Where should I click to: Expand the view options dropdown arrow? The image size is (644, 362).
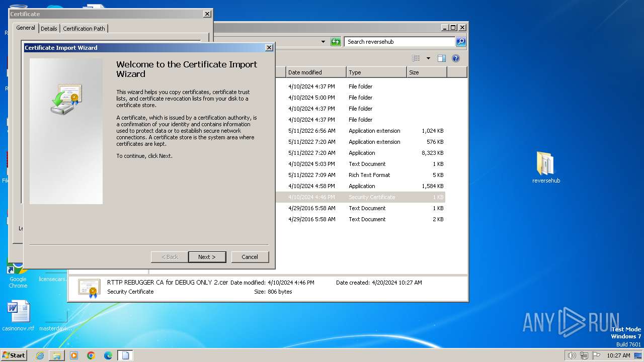tap(428, 58)
